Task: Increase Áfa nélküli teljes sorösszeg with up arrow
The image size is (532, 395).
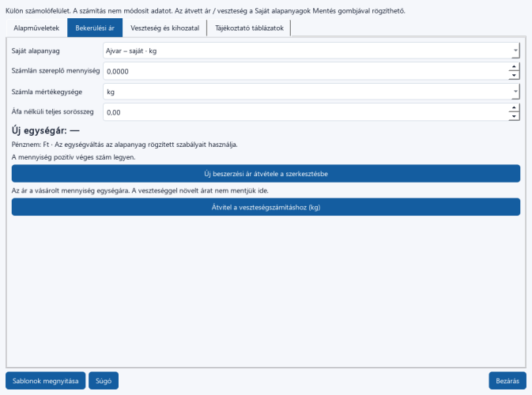Action: coord(514,107)
